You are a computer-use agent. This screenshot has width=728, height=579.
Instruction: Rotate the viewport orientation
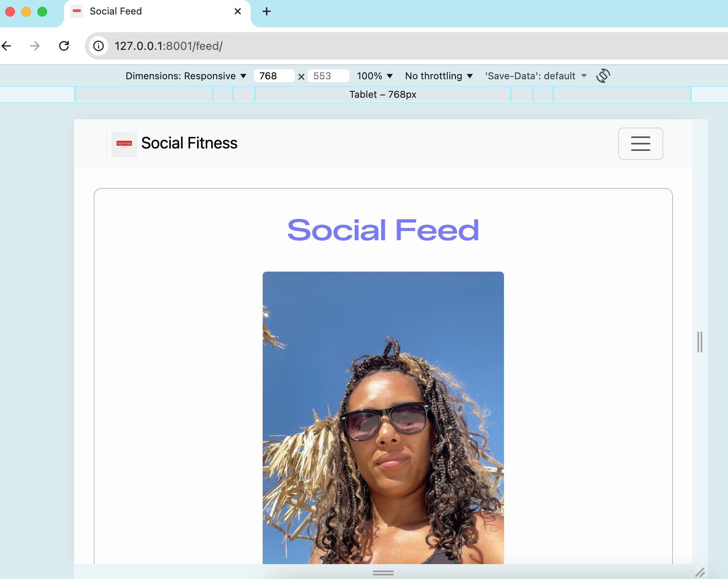pyautogui.click(x=603, y=76)
